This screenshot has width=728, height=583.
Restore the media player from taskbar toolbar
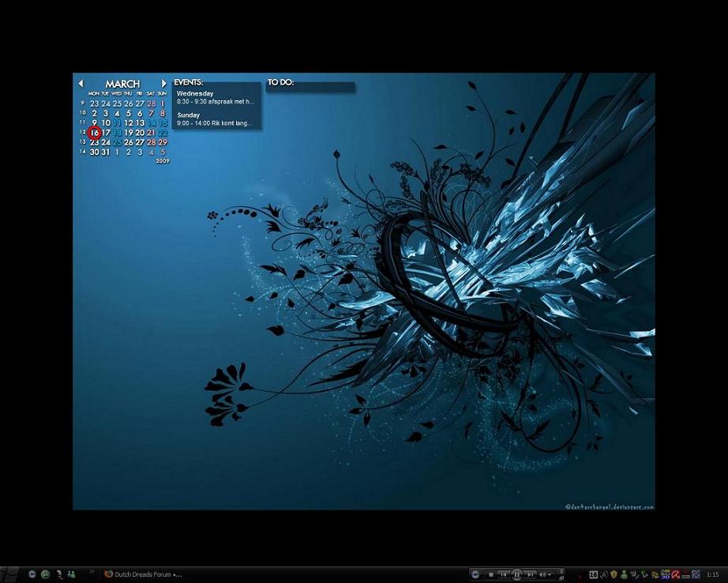561,578
